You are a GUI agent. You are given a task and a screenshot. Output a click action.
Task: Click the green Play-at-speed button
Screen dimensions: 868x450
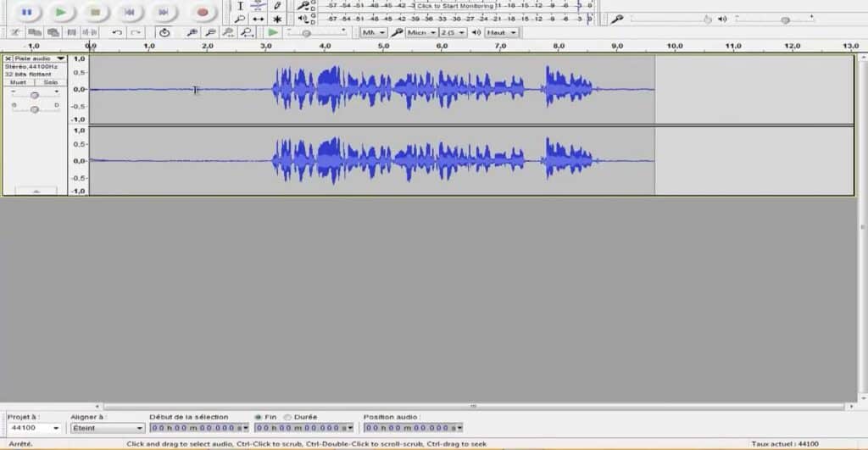[272, 33]
